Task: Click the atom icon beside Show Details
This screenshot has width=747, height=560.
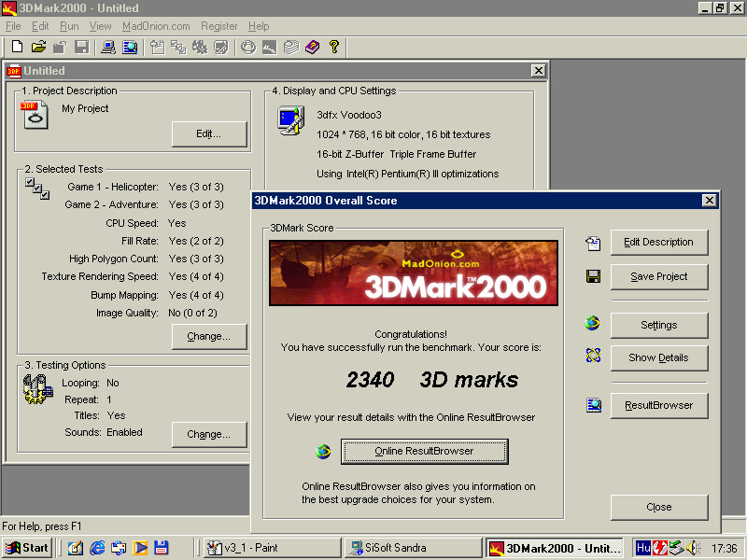Action: pos(593,356)
